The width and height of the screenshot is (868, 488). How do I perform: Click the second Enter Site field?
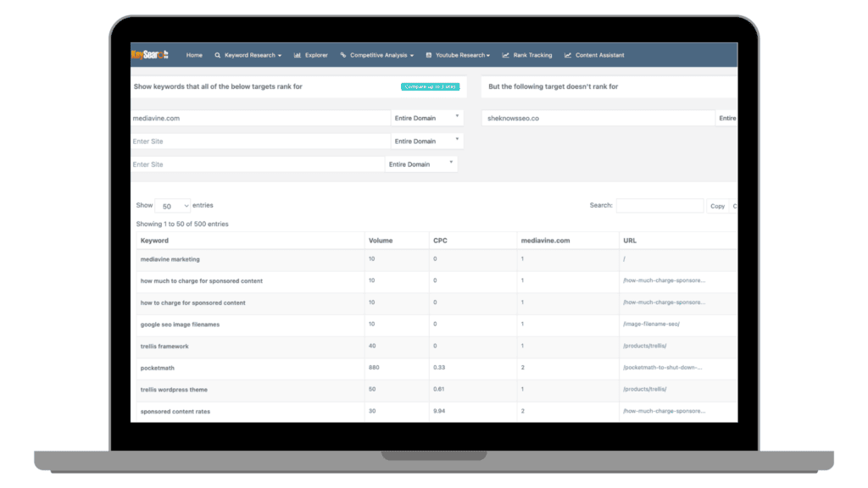(x=260, y=141)
